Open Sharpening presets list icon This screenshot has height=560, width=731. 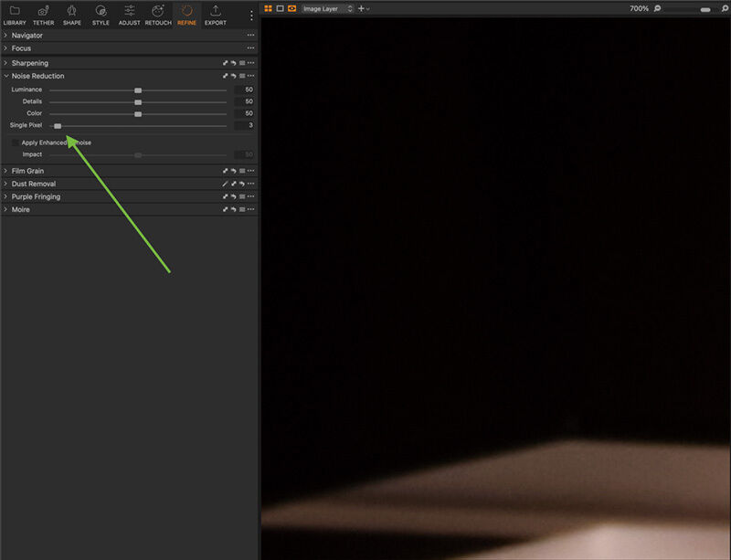[x=242, y=63]
